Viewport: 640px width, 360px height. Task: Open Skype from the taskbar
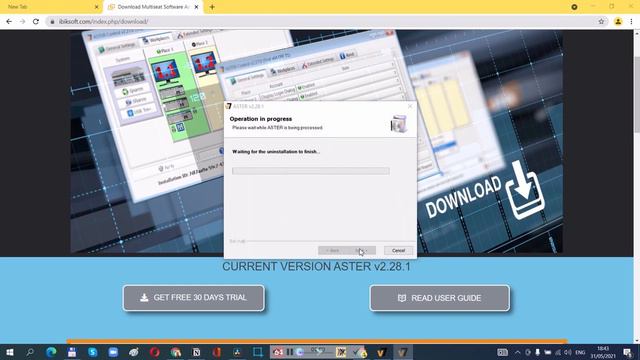point(93,352)
